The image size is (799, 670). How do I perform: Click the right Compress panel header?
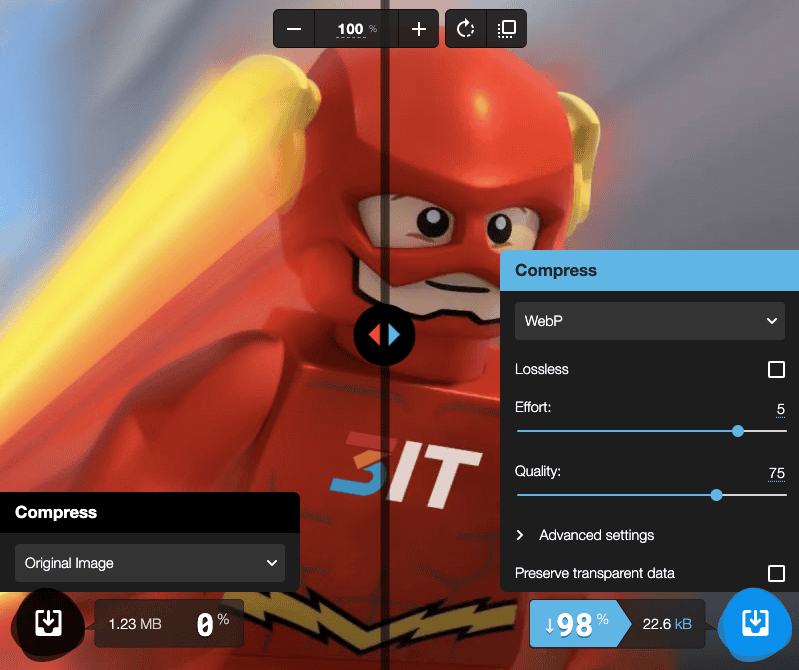(x=650, y=271)
